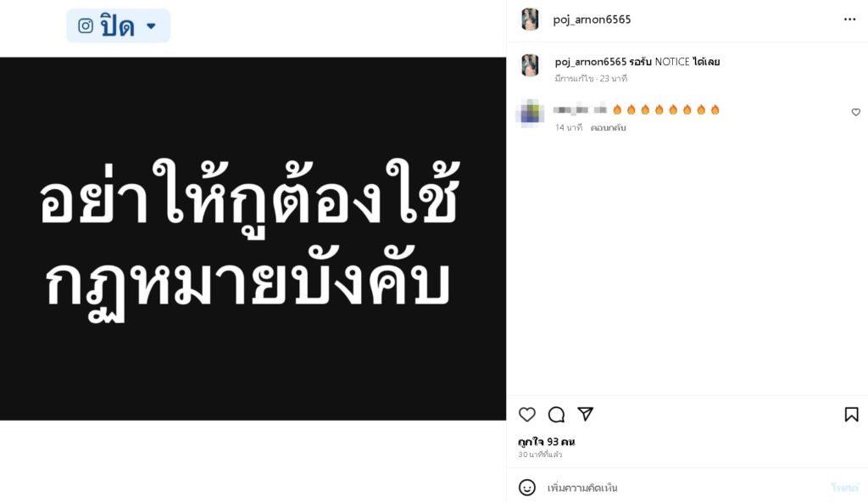Click the caption avatar thumbnail
The width and height of the screenshot is (868, 502).
pyautogui.click(x=530, y=65)
